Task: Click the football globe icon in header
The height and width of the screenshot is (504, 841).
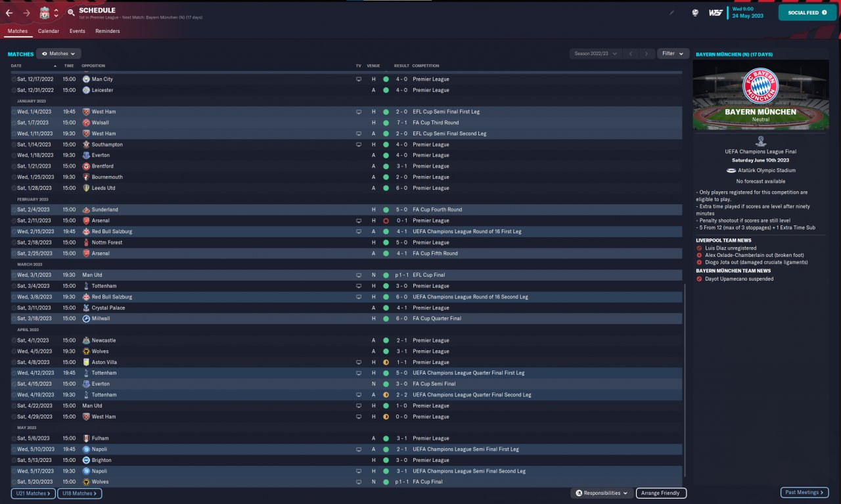Action: click(x=695, y=12)
